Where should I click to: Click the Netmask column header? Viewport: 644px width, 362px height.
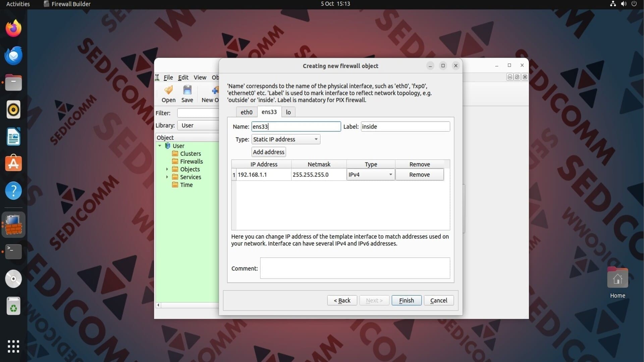tap(319, 164)
